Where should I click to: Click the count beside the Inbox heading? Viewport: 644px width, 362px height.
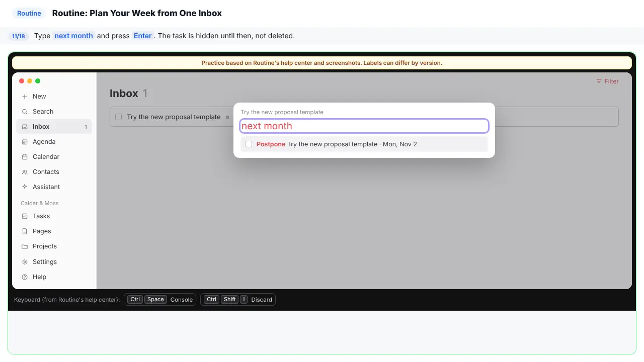(145, 94)
